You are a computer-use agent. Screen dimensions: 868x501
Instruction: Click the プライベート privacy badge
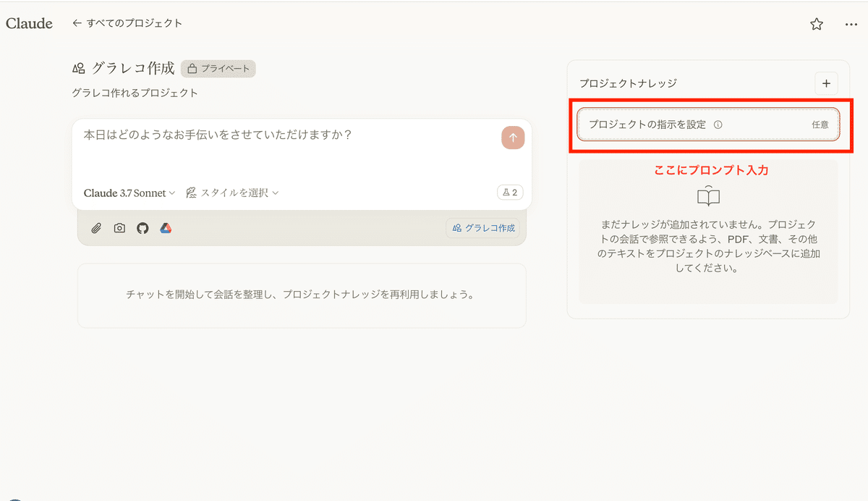tap(218, 69)
